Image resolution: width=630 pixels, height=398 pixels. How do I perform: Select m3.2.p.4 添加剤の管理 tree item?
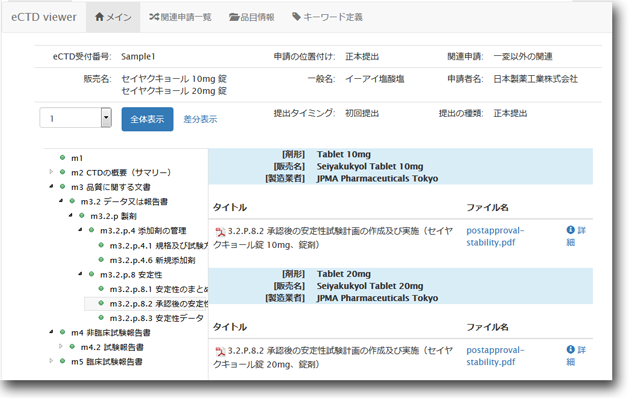tap(143, 231)
